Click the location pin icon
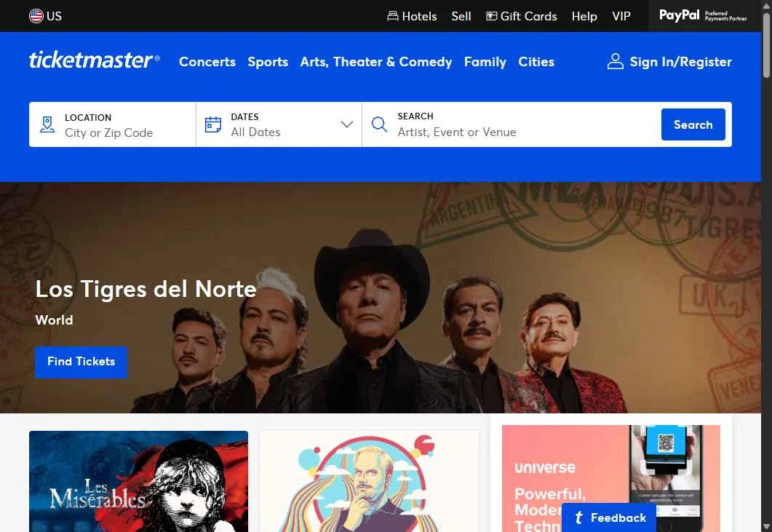The width and height of the screenshot is (772, 532). (x=47, y=124)
